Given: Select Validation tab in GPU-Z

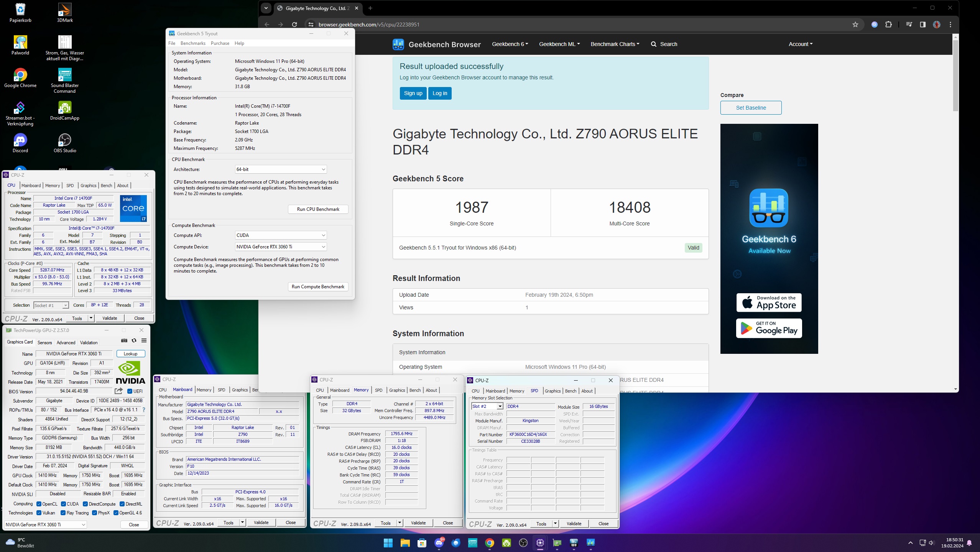Looking at the screenshot, I should click(89, 343).
